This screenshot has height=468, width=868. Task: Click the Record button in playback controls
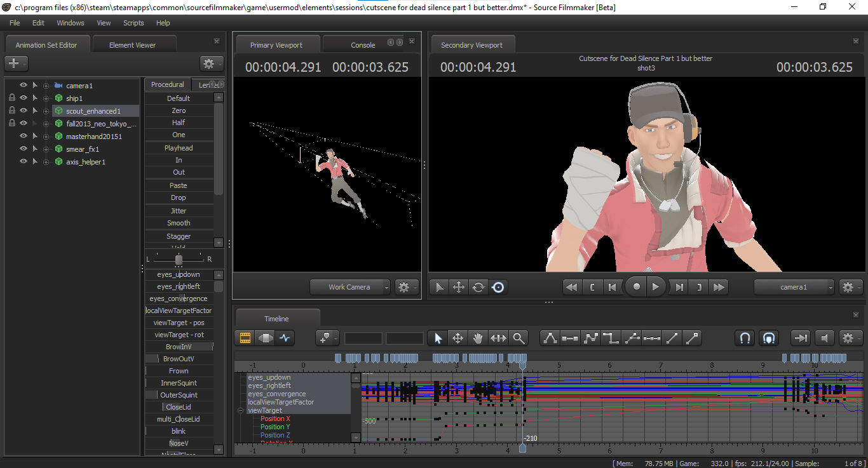point(636,287)
